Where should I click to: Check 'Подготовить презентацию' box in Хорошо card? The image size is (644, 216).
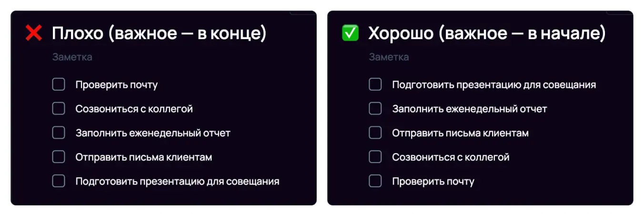375,85
